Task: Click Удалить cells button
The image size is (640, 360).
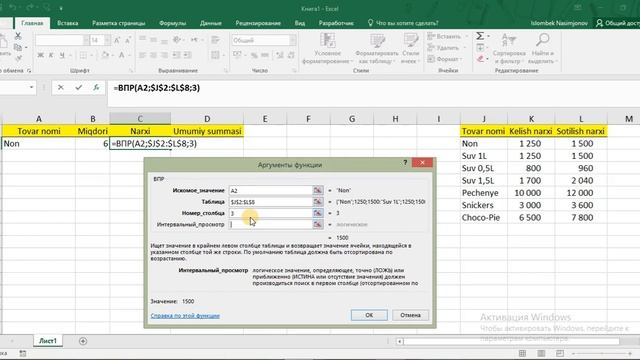Action: (x=444, y=48)
